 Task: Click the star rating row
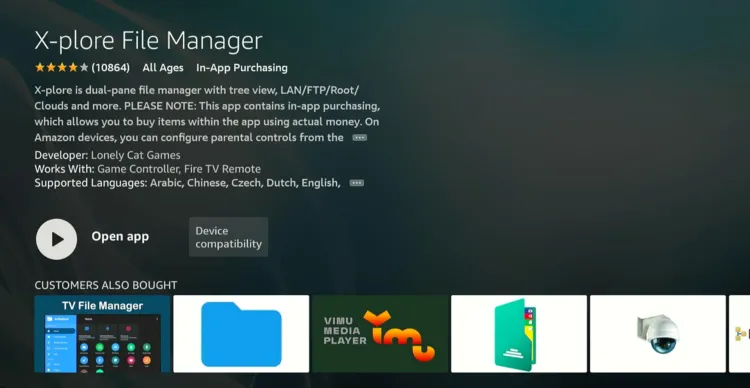pos(62,68)
